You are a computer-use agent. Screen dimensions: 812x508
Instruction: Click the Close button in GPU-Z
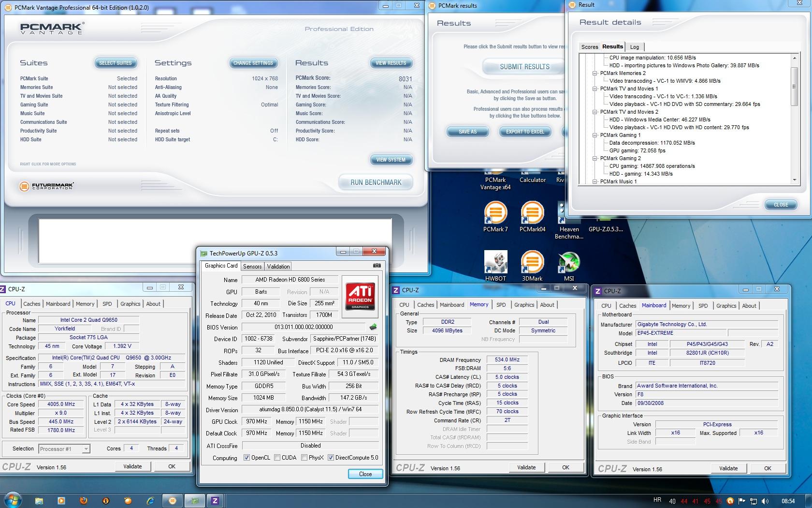(x=365, y=474)
